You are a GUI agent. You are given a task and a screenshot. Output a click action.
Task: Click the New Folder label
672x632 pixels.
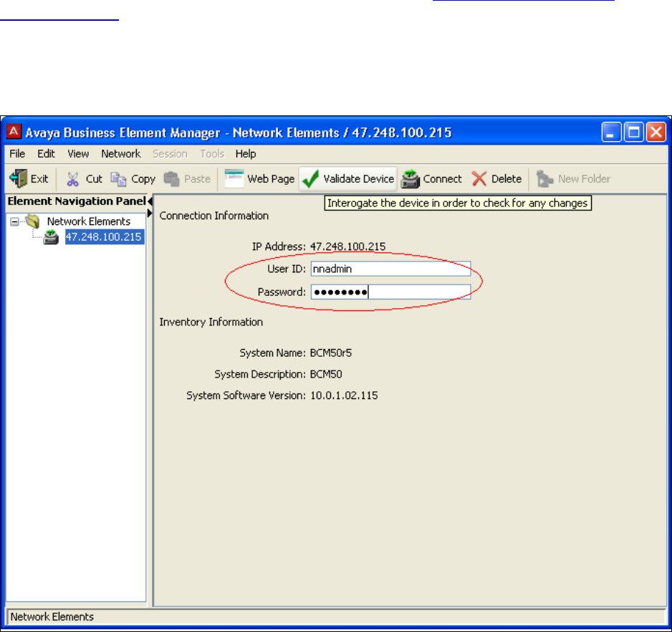point(584,179)
